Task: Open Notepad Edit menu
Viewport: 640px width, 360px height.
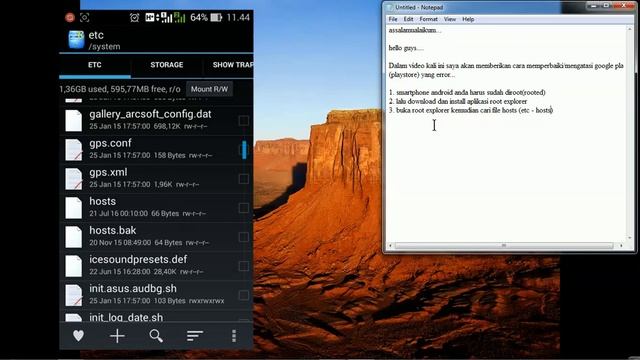Action: click(409, 19)
